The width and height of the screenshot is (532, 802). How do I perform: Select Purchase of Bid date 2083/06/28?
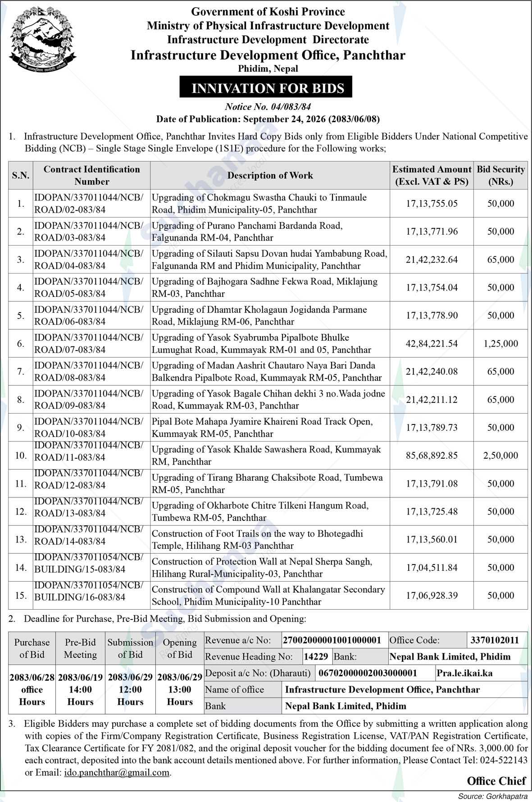[32, 677]
